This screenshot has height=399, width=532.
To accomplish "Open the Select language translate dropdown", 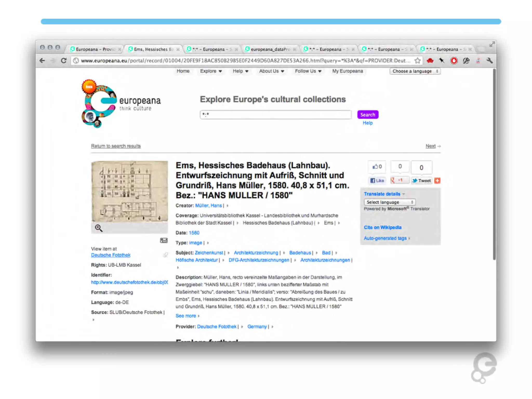I will click(389, 202).
